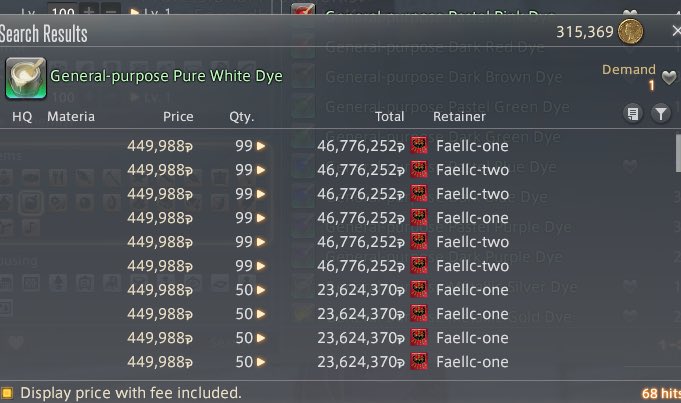Click the Price column header
This screenshot has width=681, height=403.
pos(178,116)
